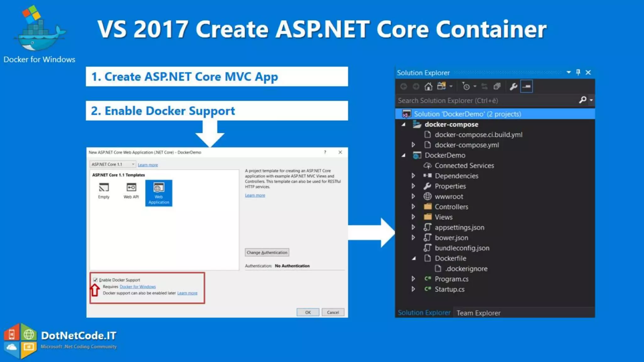Expand the Startup.cs node

pos(413,289)
